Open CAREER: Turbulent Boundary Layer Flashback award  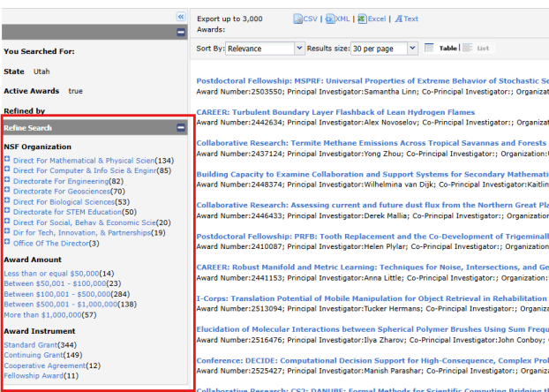[x=335, y=112]
